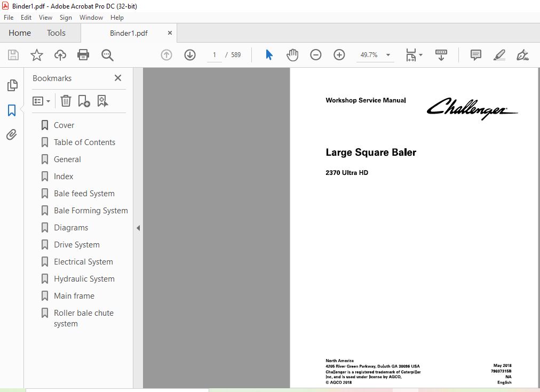Image resolution: width=540 pixels, height=392 pixels.
Task: Switch to the Home tab
Action: (20, 33)
